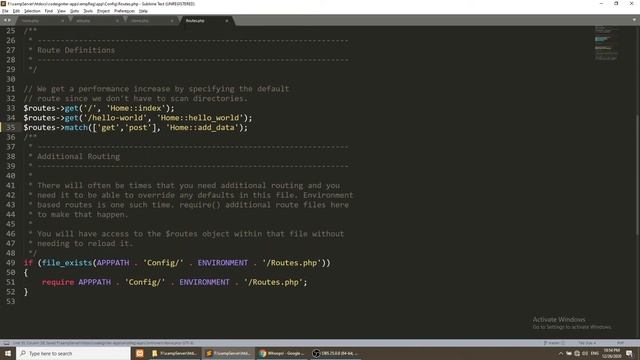Click ENVIRONMENT constant on line 51

(x=204, y=282)
